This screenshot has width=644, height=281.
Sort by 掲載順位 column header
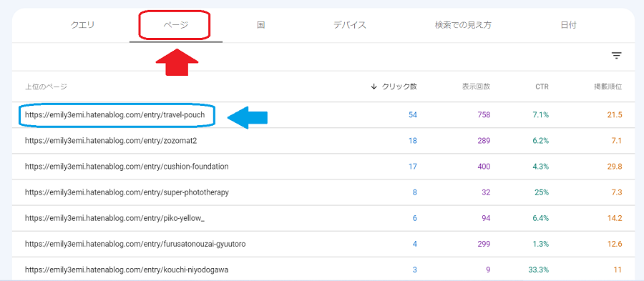tap(608, 87)
